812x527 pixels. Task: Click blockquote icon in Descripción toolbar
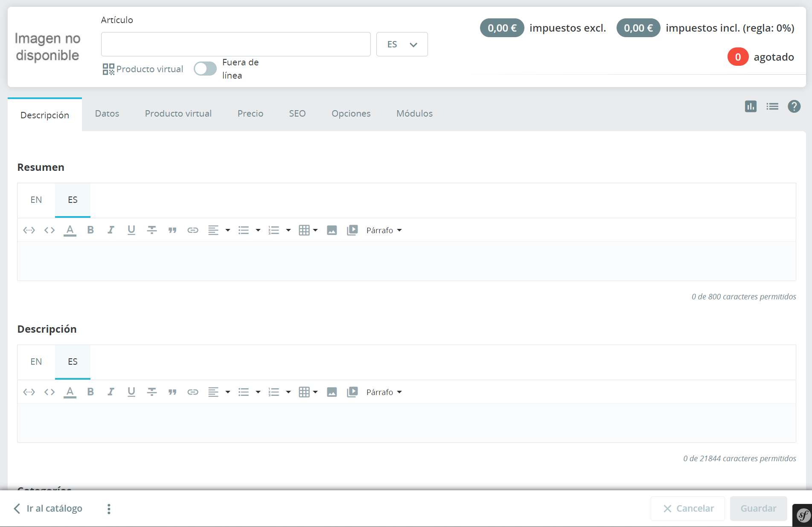tap(172, 392)
